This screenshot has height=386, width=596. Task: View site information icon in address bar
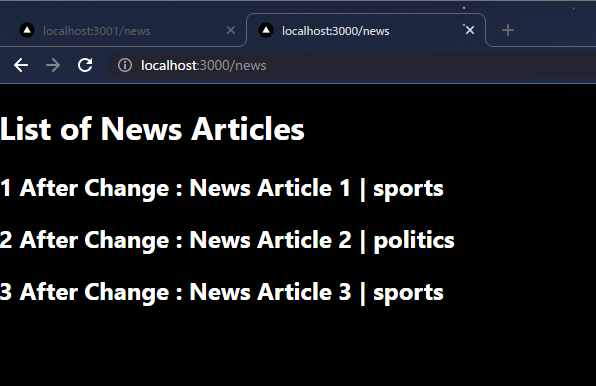pos(125,65)
